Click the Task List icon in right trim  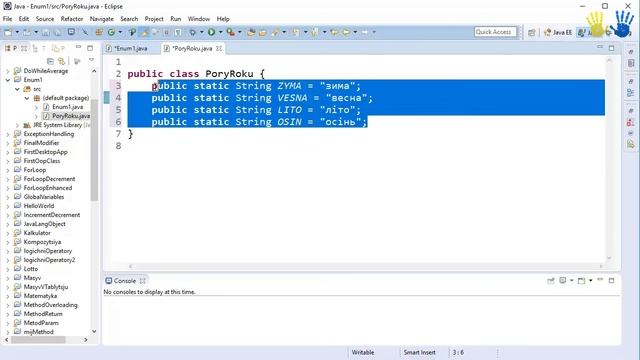click(631, 63)
